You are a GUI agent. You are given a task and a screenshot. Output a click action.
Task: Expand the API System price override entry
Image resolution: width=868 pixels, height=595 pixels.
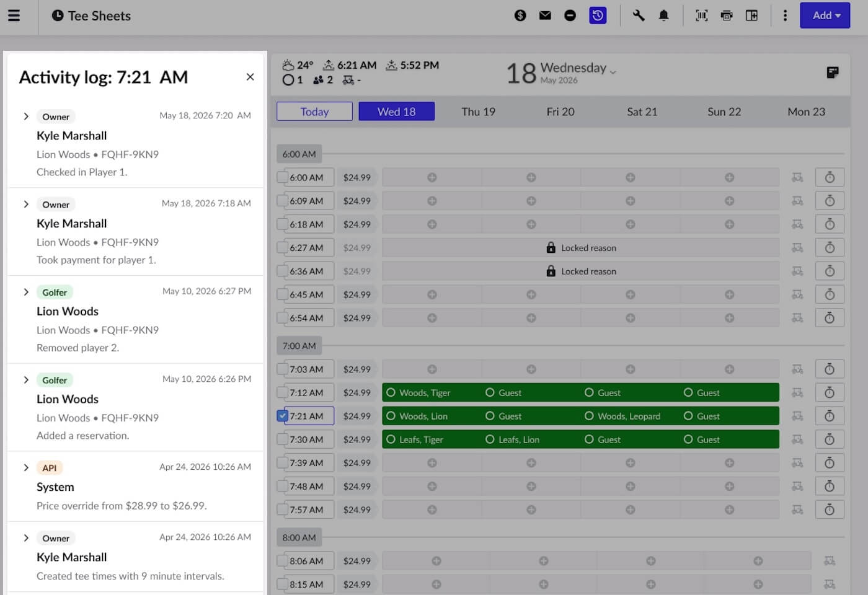(x=26, y=468)
